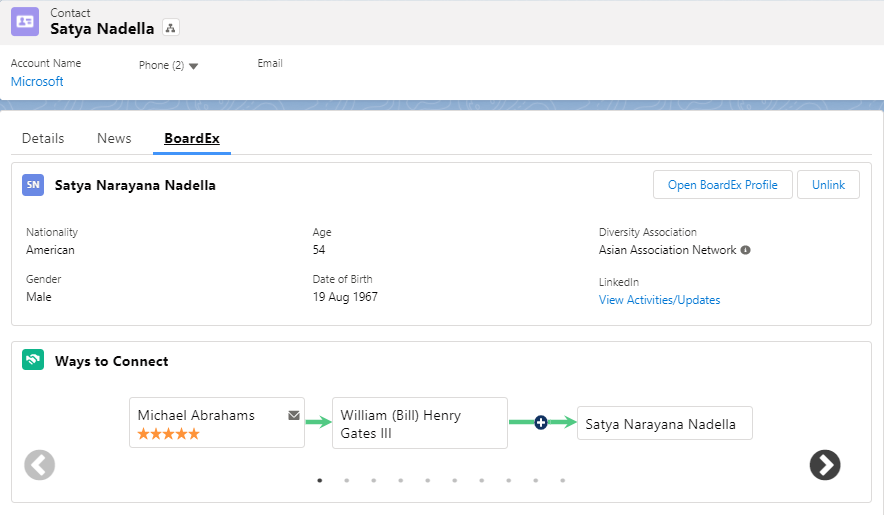
Task: Click the Diversity Association info icon
Action: point(746,250)
